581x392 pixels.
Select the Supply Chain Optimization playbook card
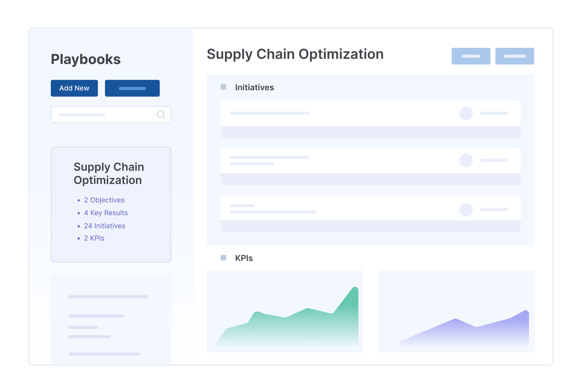coord(111,204)
